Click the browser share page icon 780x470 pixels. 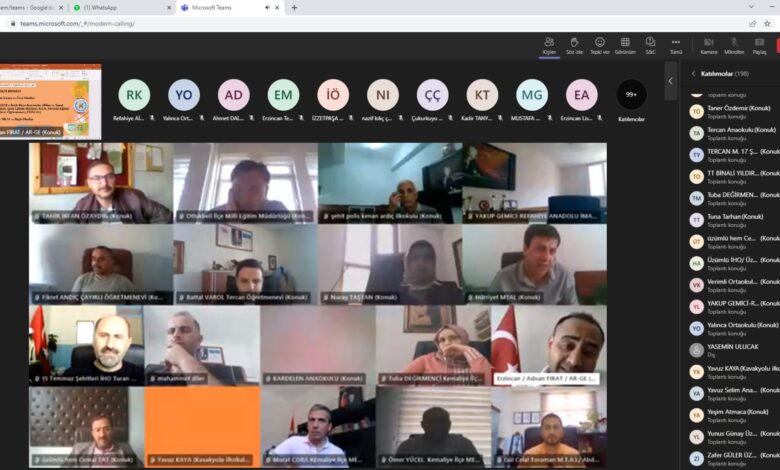pos(752,23)
